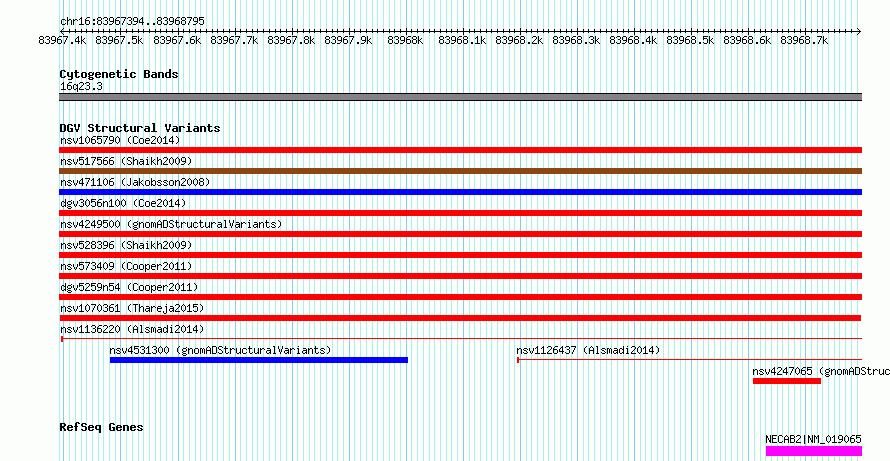Select the thin nsv1136220 (Alsmadi2014) line
Screen dimensions: 890x461
(461, 338)
